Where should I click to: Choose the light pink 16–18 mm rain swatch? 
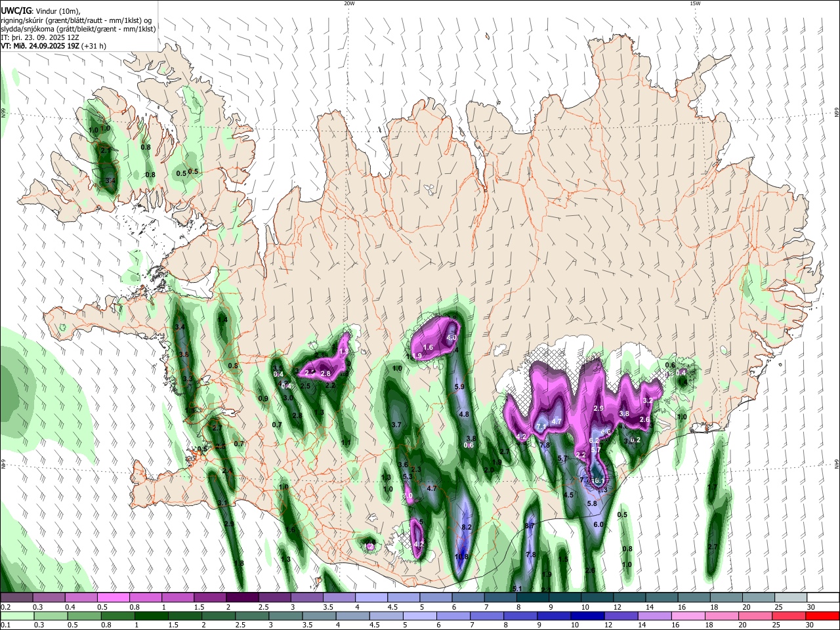(689, 616)
